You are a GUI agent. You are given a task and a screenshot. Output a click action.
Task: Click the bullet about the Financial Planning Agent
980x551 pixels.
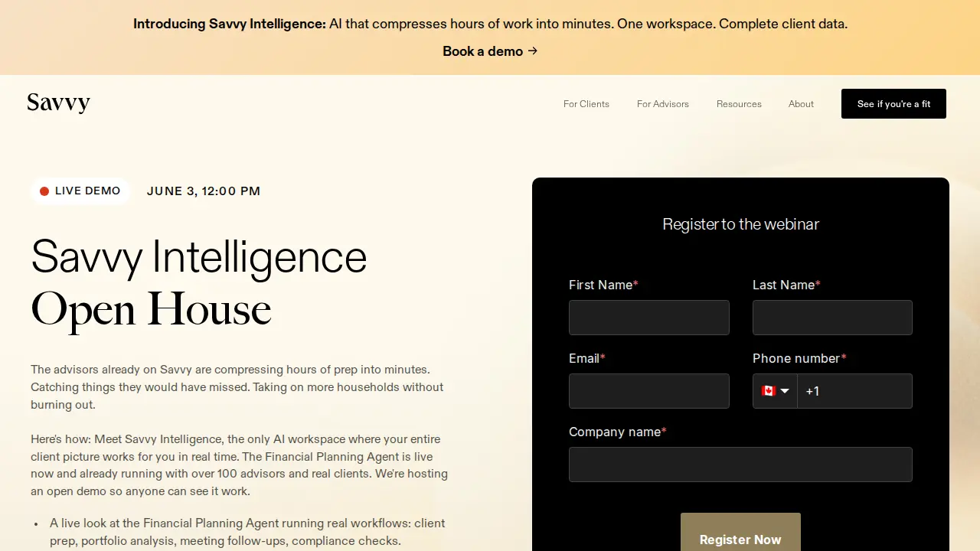coord(247,532)
